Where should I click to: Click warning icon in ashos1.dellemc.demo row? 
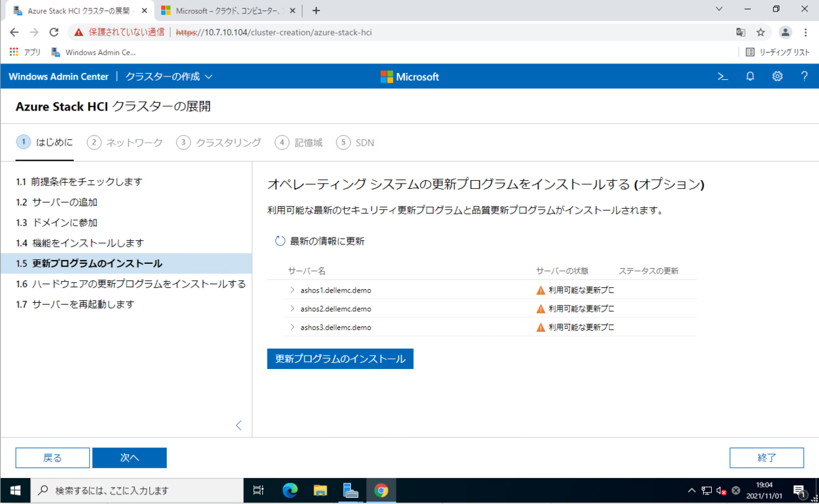click(x=541, y=290)
